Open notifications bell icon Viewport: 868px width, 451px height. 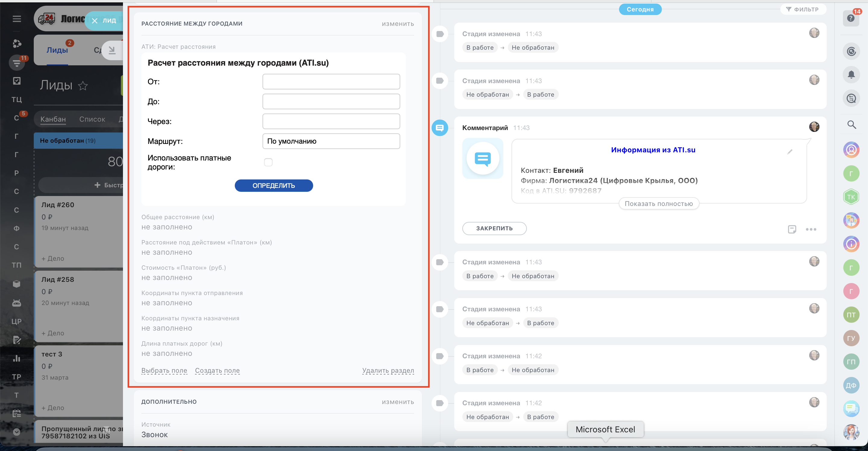coord(851,75)
